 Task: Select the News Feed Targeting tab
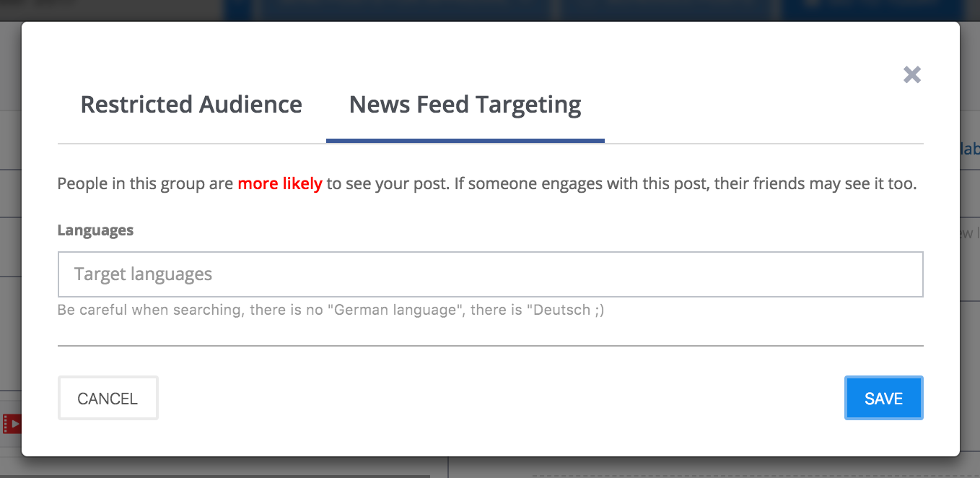(x=465, y=105)
